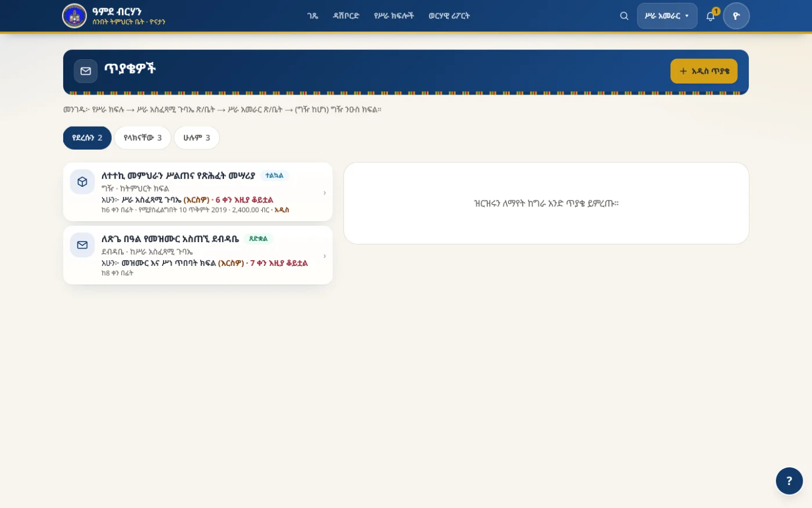Click the መንገዱ፦ workflow path text
Screen dimensions: 812x508
tap(222, 109)
